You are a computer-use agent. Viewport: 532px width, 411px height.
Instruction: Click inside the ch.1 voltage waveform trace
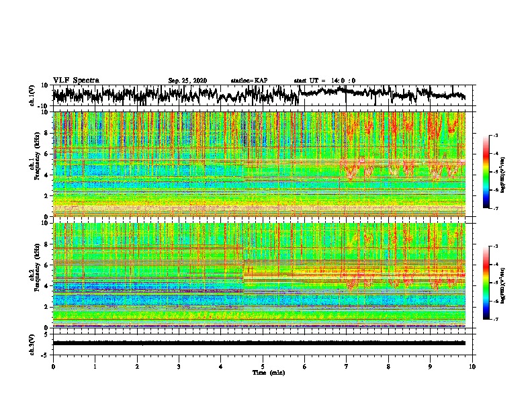coord(259,95)
